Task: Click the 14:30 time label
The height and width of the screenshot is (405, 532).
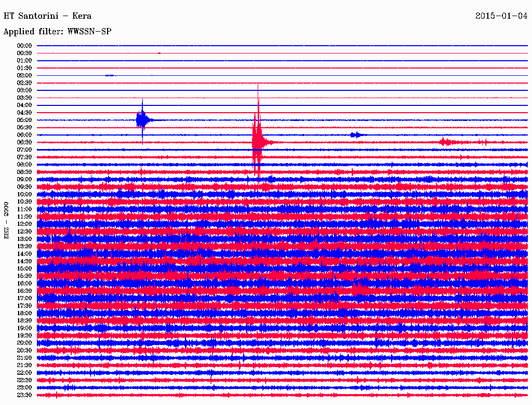Action: 24,261
